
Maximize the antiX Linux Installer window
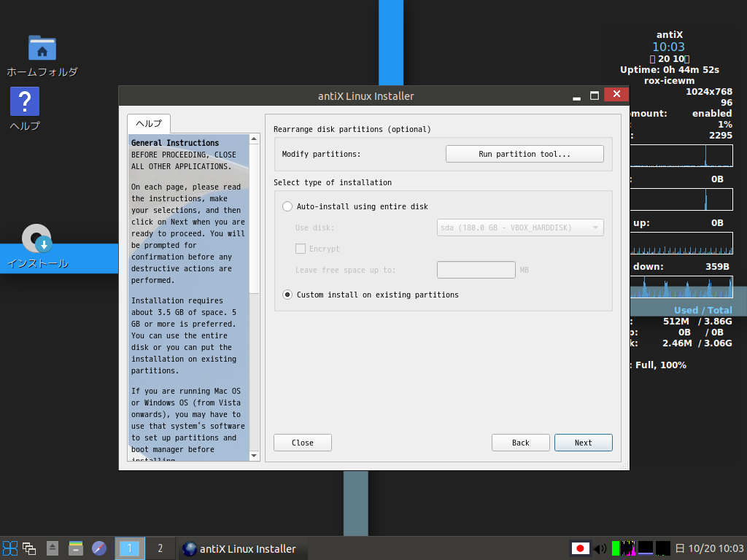pos(594,96)
